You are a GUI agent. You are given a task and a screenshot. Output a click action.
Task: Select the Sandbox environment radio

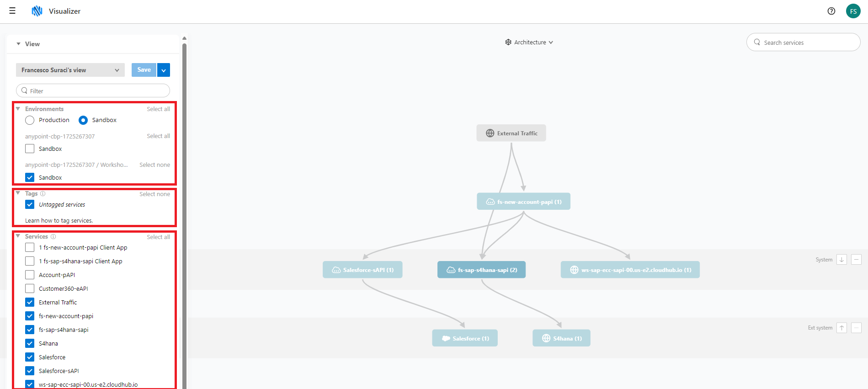[83, 120]
